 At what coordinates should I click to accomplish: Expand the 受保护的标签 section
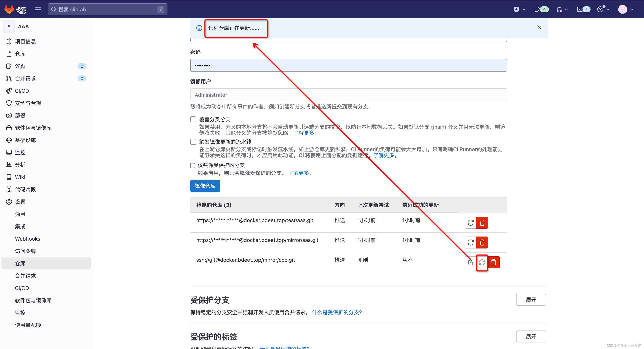(531, 336)
